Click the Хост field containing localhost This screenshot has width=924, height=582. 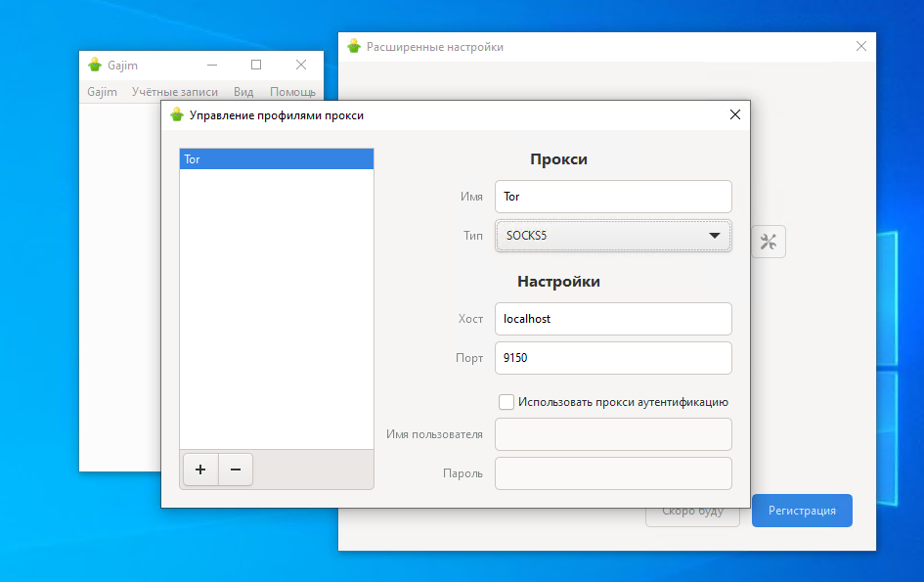(613, 319)
